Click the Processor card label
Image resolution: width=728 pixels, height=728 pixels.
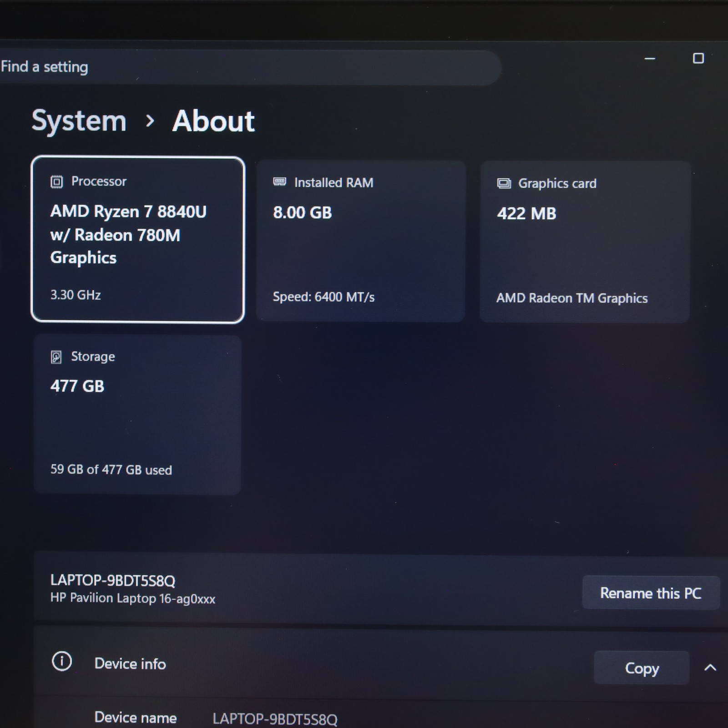(x=99, y=182)
